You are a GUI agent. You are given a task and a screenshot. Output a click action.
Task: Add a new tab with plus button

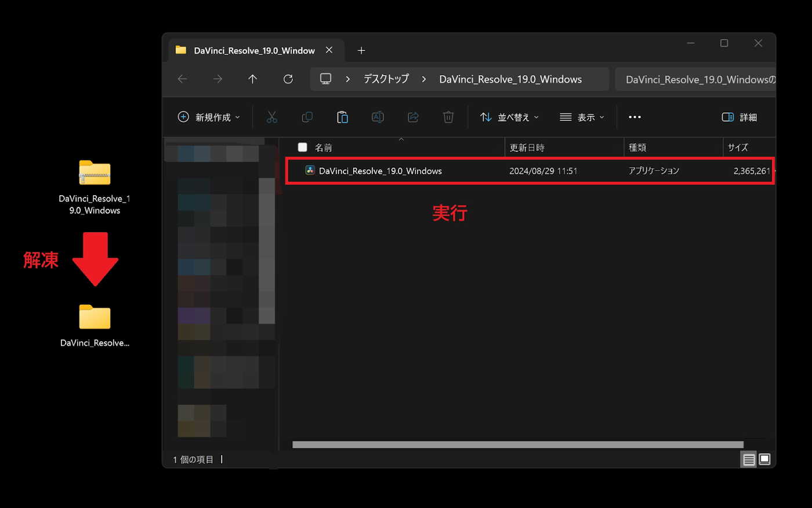[x=361, y=51]
